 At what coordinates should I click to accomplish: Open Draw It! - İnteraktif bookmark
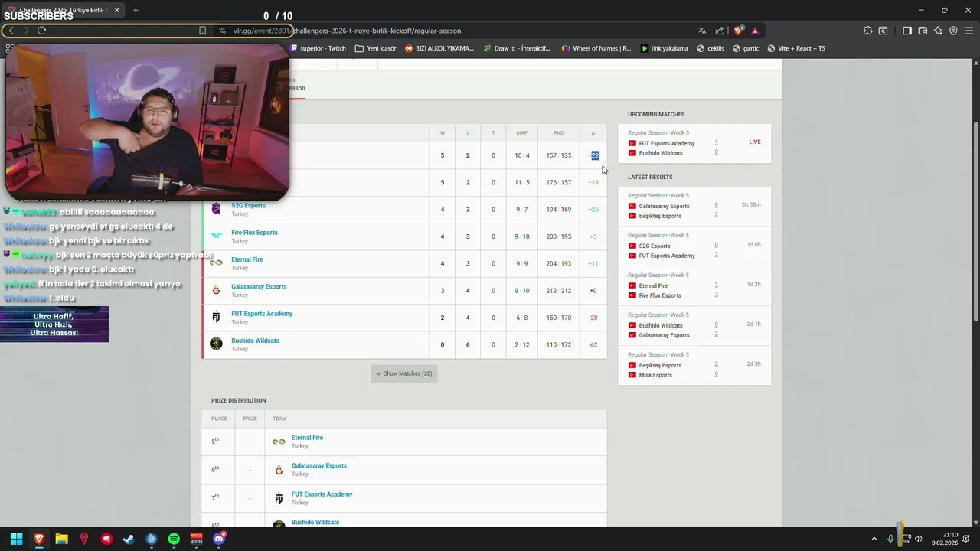517,48
